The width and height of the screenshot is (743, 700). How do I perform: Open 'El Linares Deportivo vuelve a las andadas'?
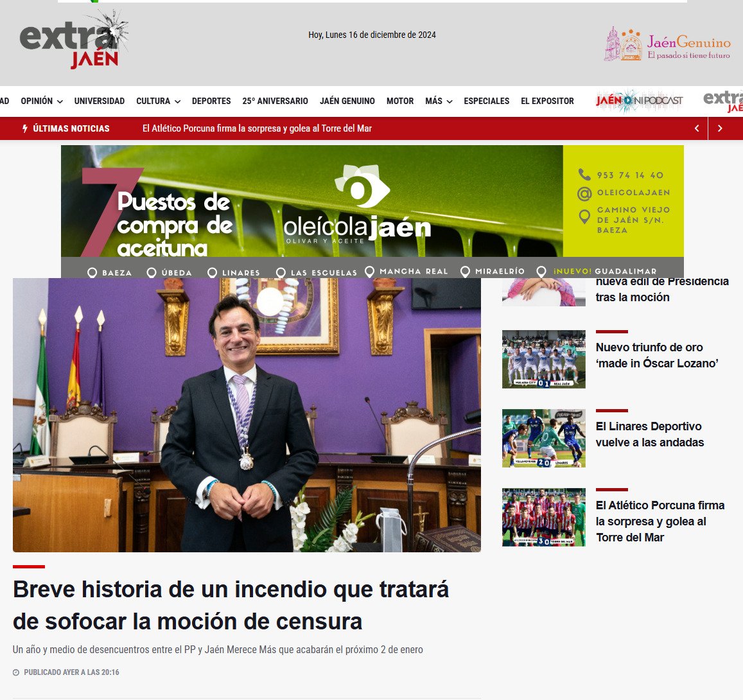click(x=649, y=434)
